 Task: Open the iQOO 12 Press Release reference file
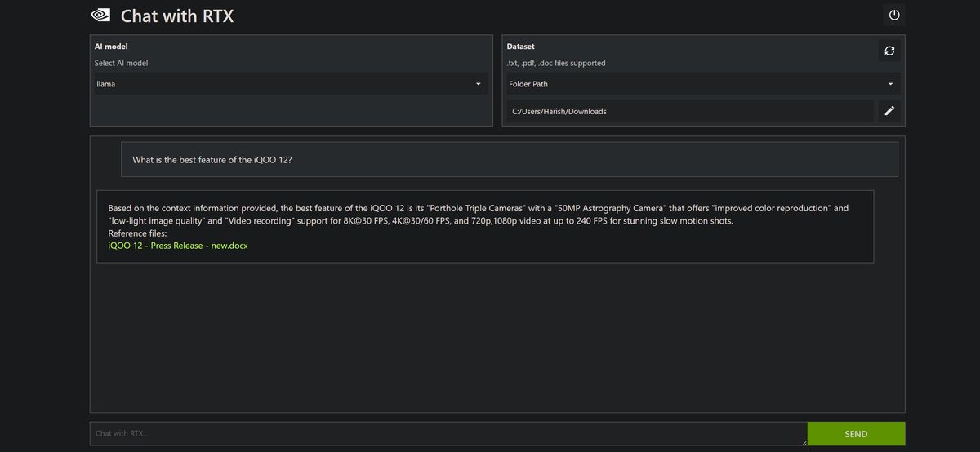(x=178, y=245)
